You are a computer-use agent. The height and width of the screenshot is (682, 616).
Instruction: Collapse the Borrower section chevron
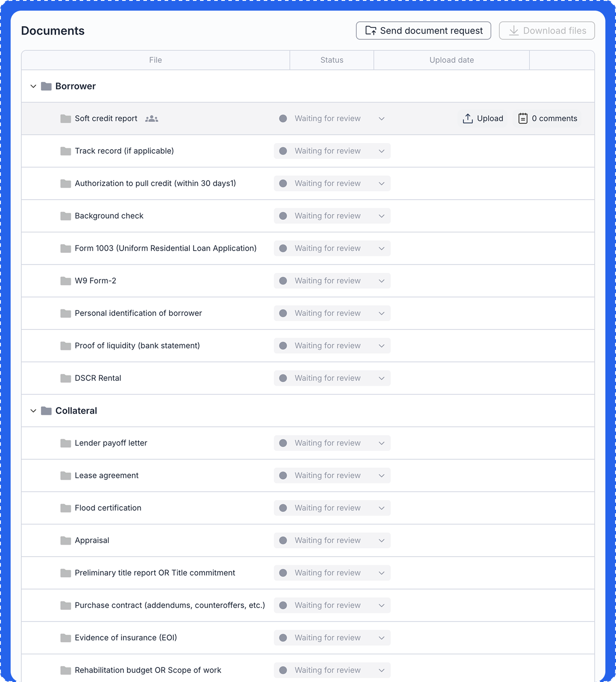(33, 86)
